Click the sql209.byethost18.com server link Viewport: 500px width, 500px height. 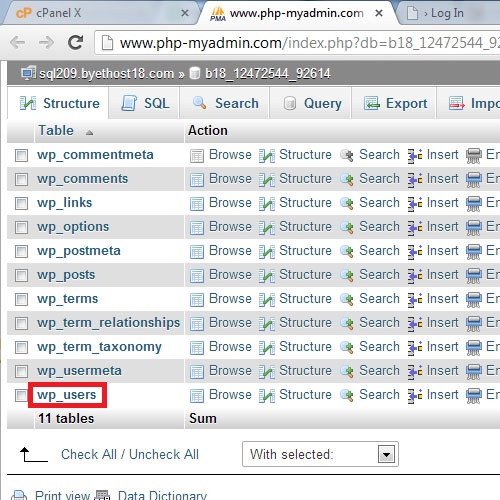107,73
